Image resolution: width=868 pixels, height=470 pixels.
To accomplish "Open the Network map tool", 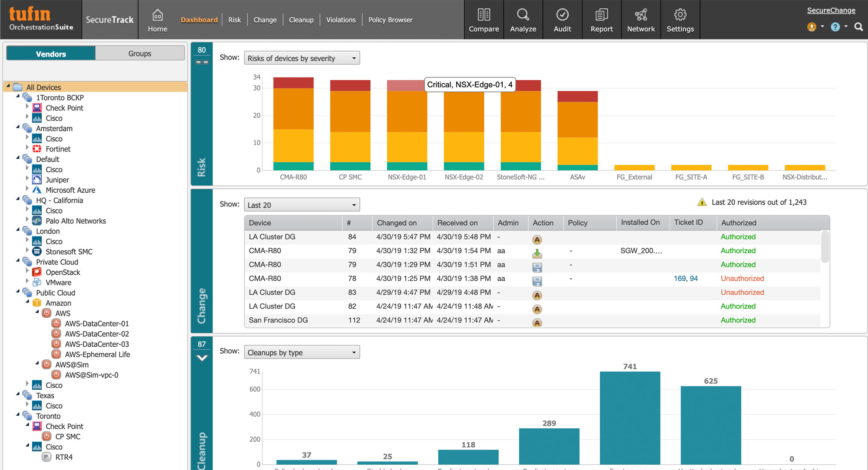I will point(641,20).
